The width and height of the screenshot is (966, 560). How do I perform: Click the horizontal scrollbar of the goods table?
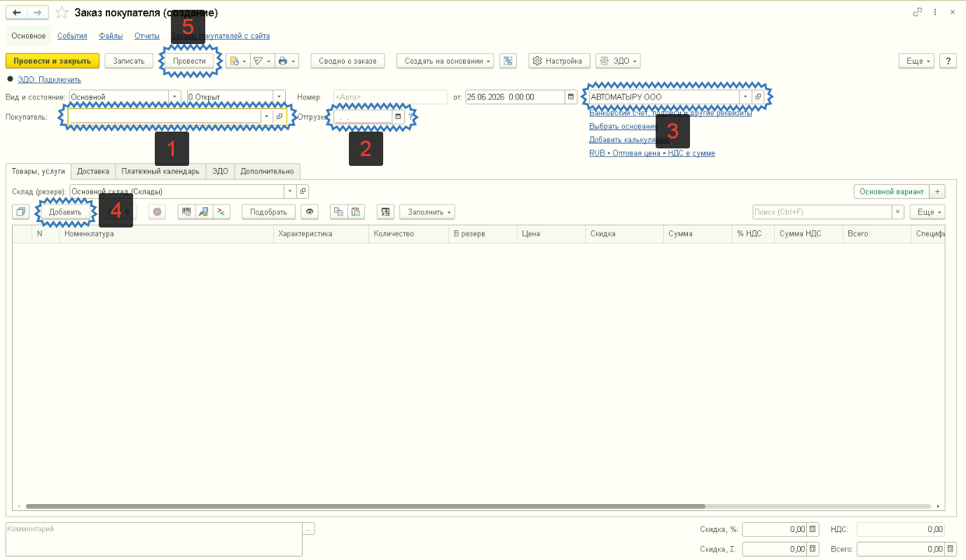point(365,506)
